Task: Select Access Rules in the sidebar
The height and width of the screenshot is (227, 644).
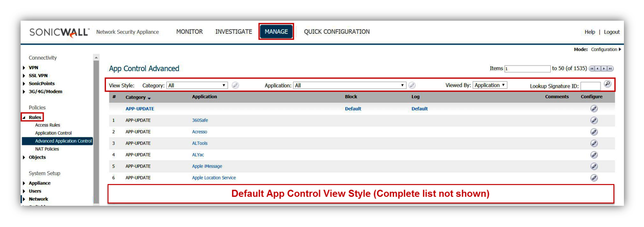Action: [47, 125]
